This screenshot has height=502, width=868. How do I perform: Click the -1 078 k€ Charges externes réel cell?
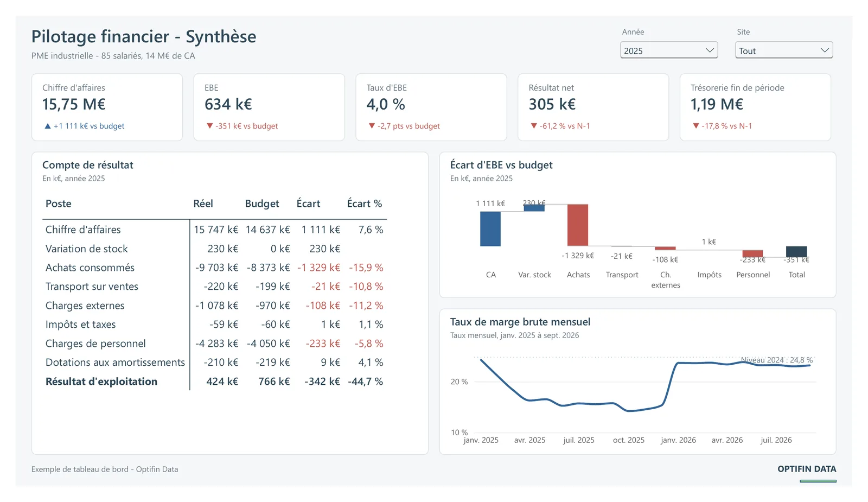217,306
